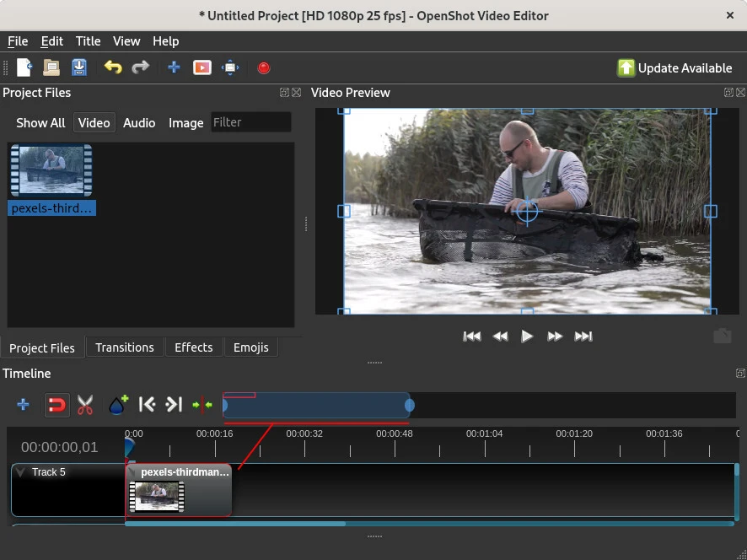The height and width of the screenshot is (560, 747).
Task: Toggle the timeline snapping magnet
Action: point(56,405)
